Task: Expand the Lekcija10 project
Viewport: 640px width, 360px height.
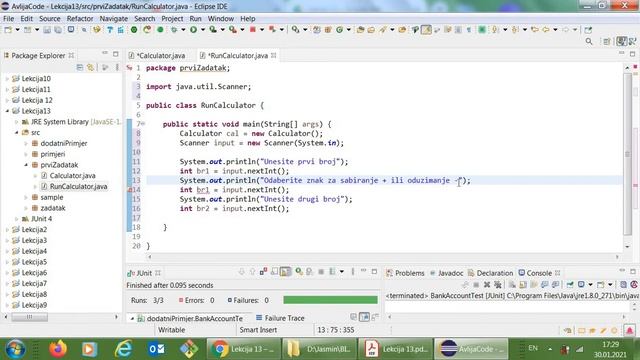Action: [x=7, y=78]
